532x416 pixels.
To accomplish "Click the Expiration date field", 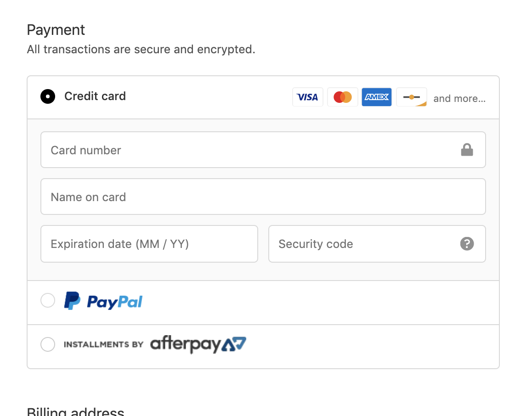I will coord(149,244).
